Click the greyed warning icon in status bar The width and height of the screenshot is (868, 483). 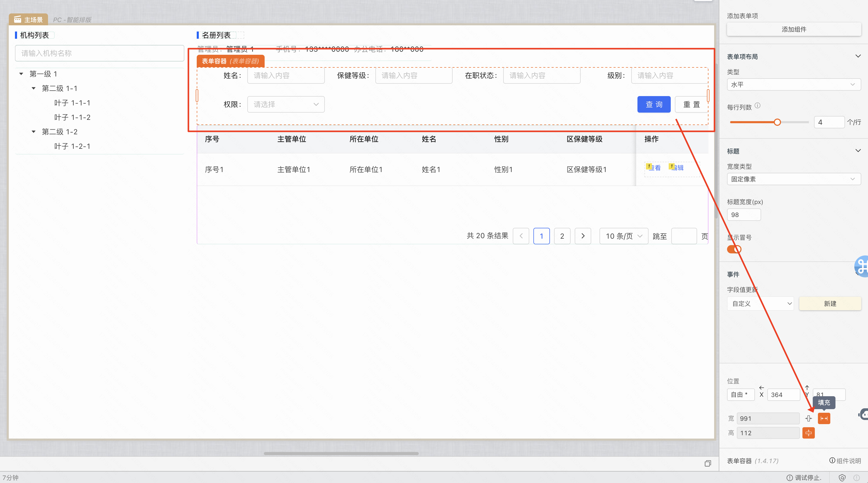click(857, 478)
